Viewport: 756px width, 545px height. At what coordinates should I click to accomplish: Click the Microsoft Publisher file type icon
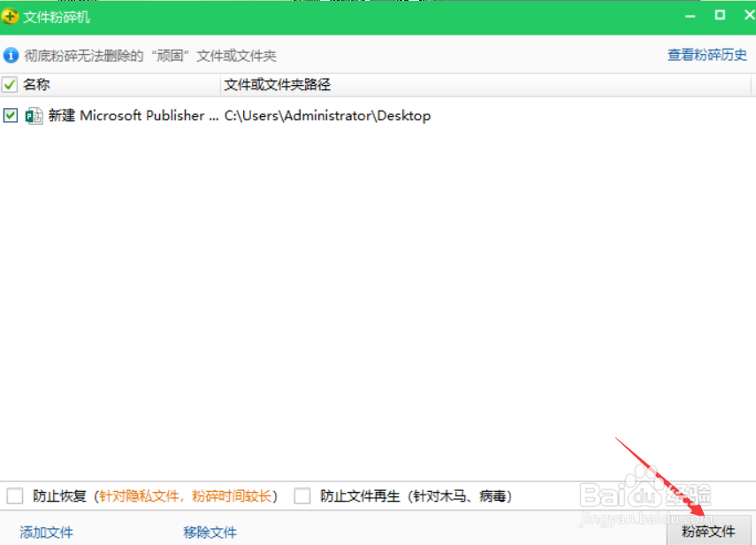pyautogui.click(x=33, y=115)
